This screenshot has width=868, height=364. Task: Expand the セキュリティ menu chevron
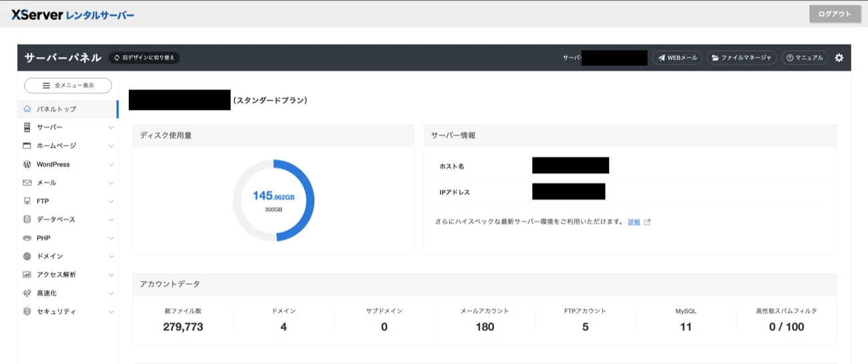(x=111, y=311)
